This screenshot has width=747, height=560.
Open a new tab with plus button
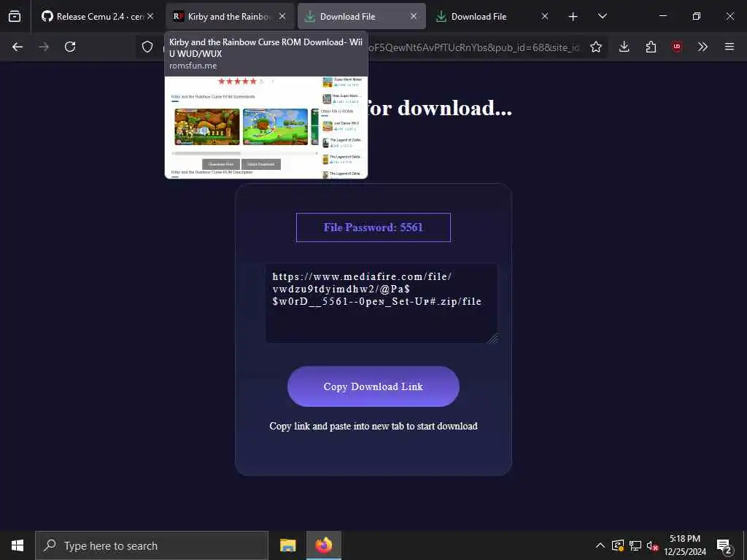tap(573, 17)
